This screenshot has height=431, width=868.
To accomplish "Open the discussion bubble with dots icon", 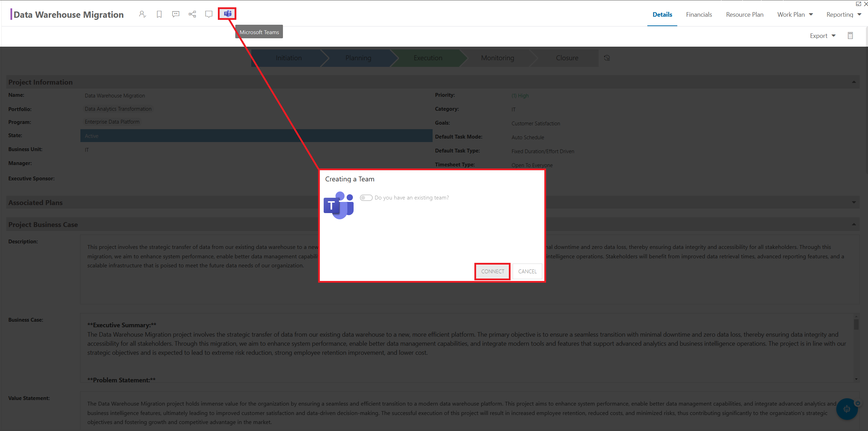I will pyautogui.click(x=176, y=14).
